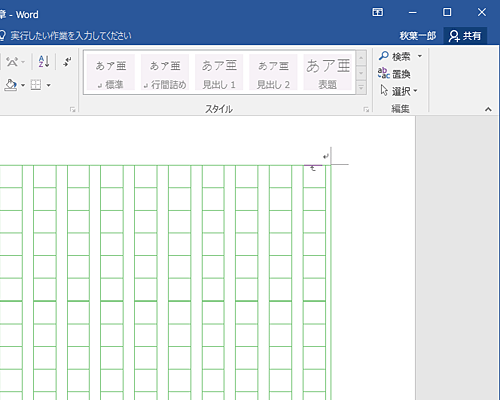Open shading color dropdown arrow
Viewport: 500px width, 400px height.
(23, 86)
